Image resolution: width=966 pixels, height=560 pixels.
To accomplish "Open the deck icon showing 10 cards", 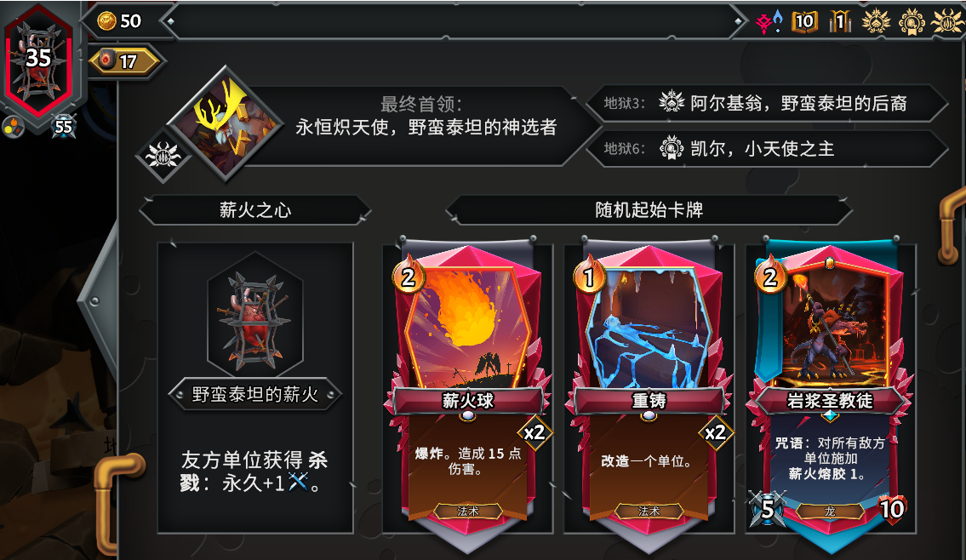I will click(804, 21).
